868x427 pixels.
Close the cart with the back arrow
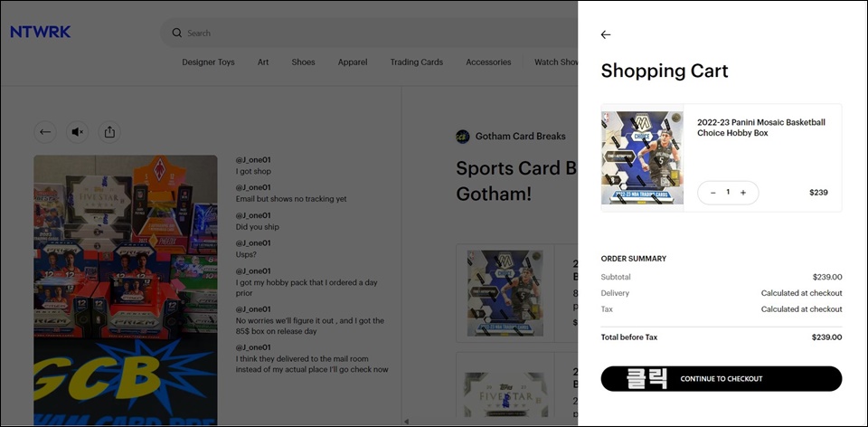[x=606, y=35]
